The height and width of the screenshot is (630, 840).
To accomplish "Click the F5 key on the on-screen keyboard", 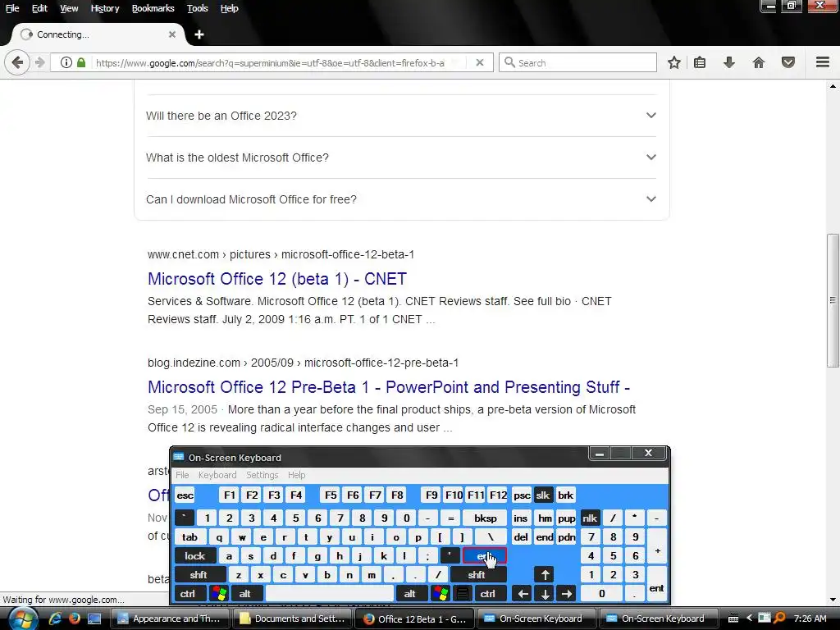I will point(331,495).
